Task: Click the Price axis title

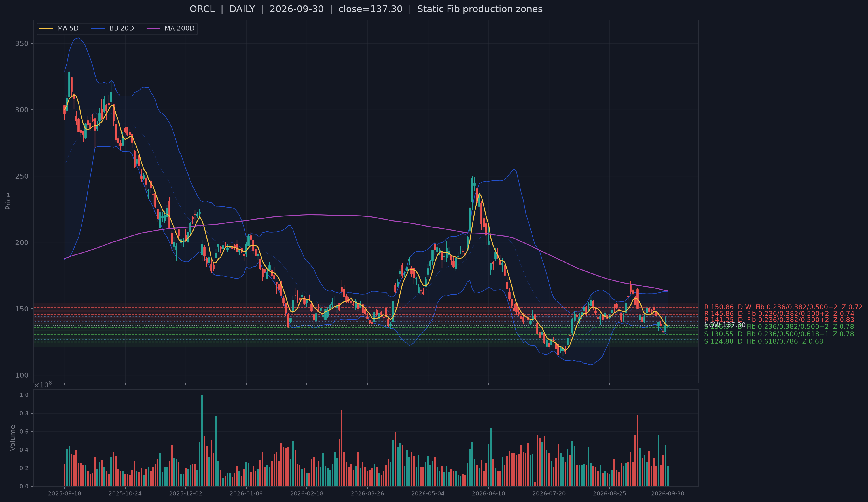Action: tap(8, 201)
